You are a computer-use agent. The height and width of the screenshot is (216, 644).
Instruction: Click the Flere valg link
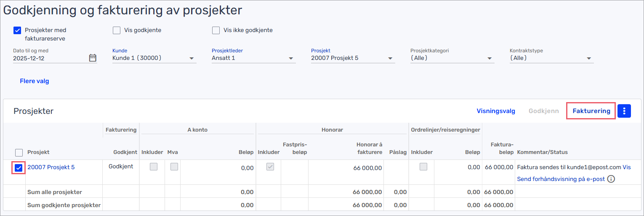(x=35, y=81)
